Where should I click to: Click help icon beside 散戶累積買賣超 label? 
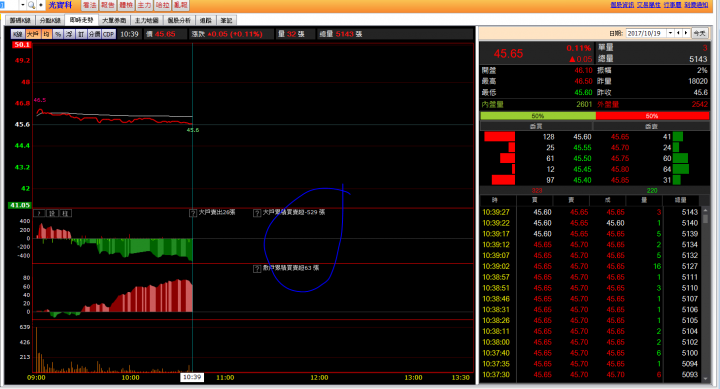coord(257,269)
